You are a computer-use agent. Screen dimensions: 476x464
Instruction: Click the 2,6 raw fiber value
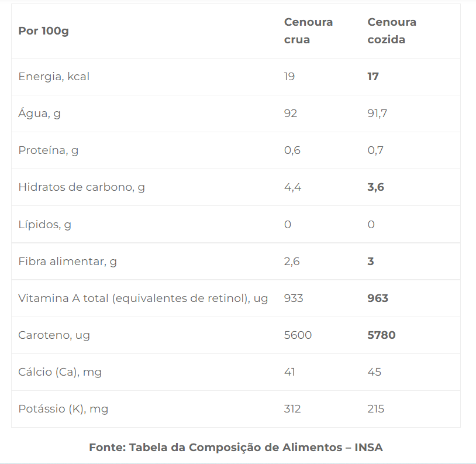292,262
